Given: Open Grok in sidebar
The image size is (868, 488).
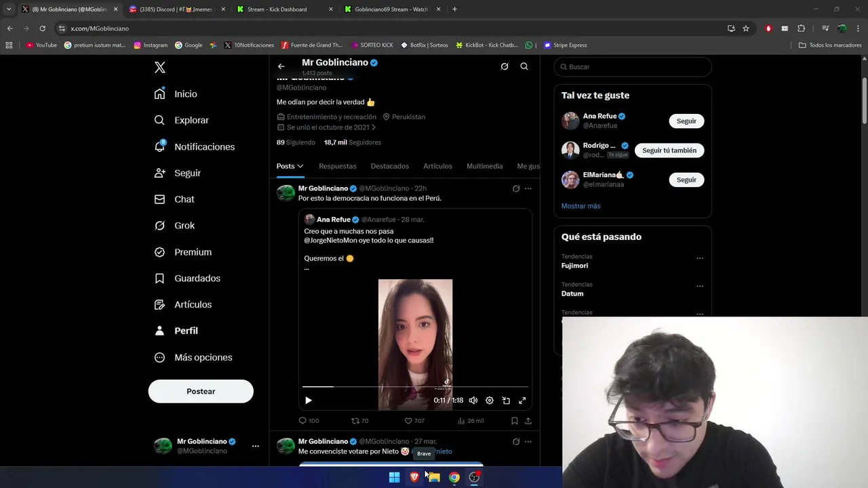Looking at the screenshot, I should pos(174,226).
